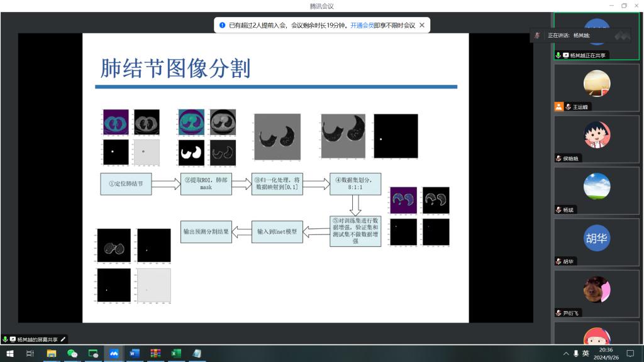This screenshot has height=362, width=644.
Task: Open the WinRAR archive app in taskbar
Action: [x=155, y=354]
